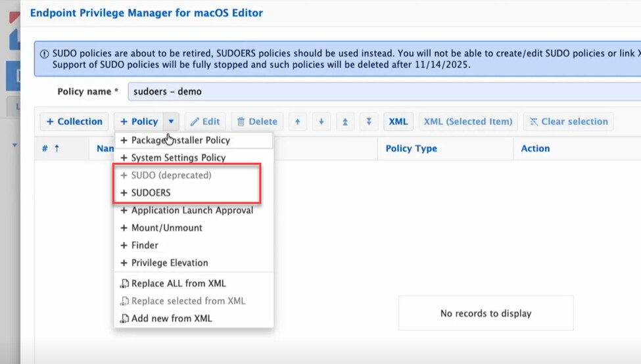Click Clear selection in toolbar
This screenshot has width=641, height=364.
click(568, 122)
